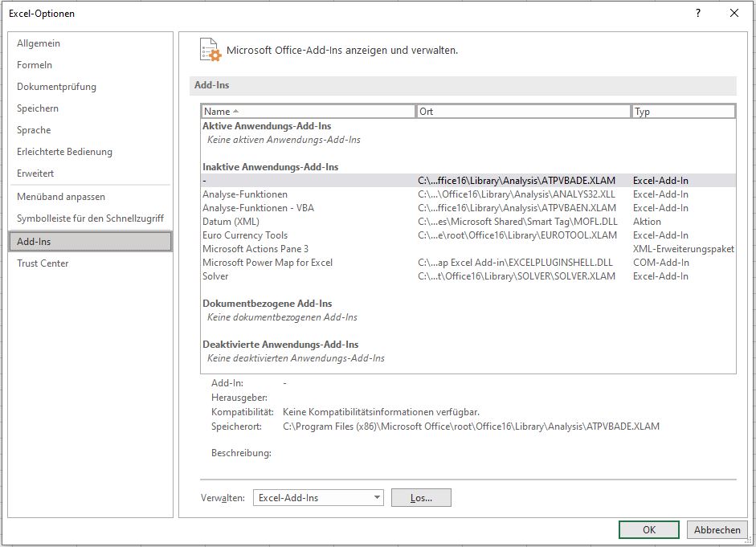This screenshot has height=547, width=756.
Task: Click the Aktive Anwendungs-Add-Ins heading
Action: pyautogui.click(x=267, y=126)
